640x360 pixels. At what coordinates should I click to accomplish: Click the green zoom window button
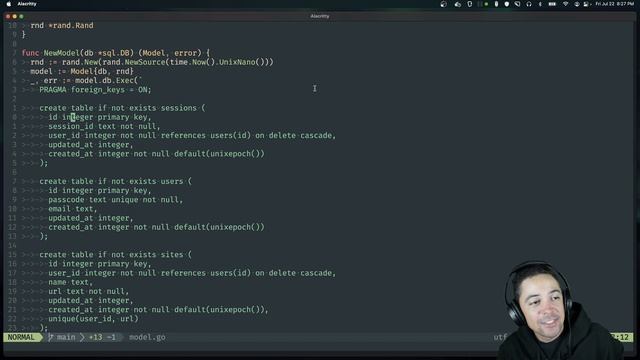(x=21, y=16)
